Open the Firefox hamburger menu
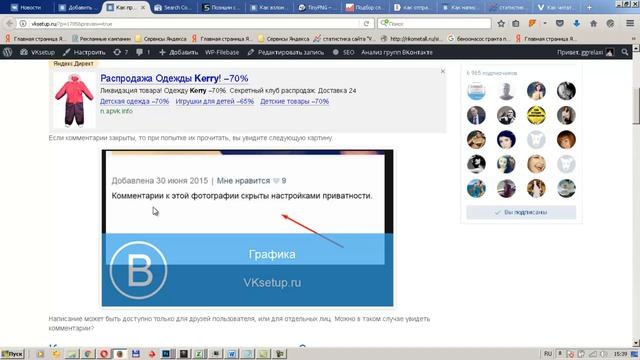Viewport: 640px width, 360px height. pyautogui.click(x=630, y=24)
